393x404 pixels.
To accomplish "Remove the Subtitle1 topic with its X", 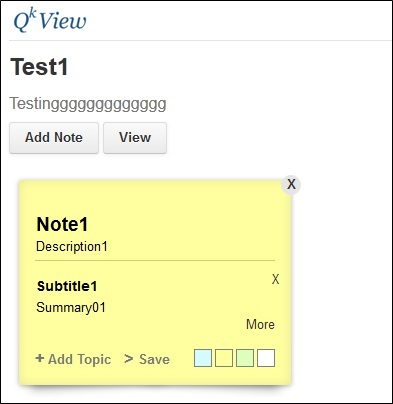I will click(x=275, y=279).
